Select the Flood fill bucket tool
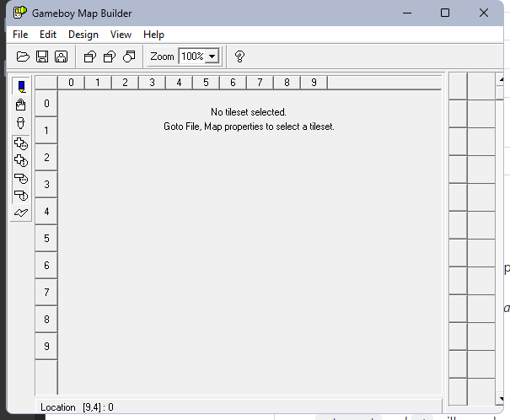The width and height of the screenshot is (510, 420). click(x=21, y=105)
